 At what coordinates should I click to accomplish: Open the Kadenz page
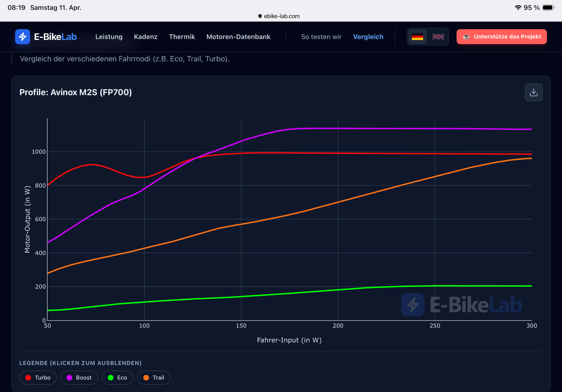click(x=146, y=37)
